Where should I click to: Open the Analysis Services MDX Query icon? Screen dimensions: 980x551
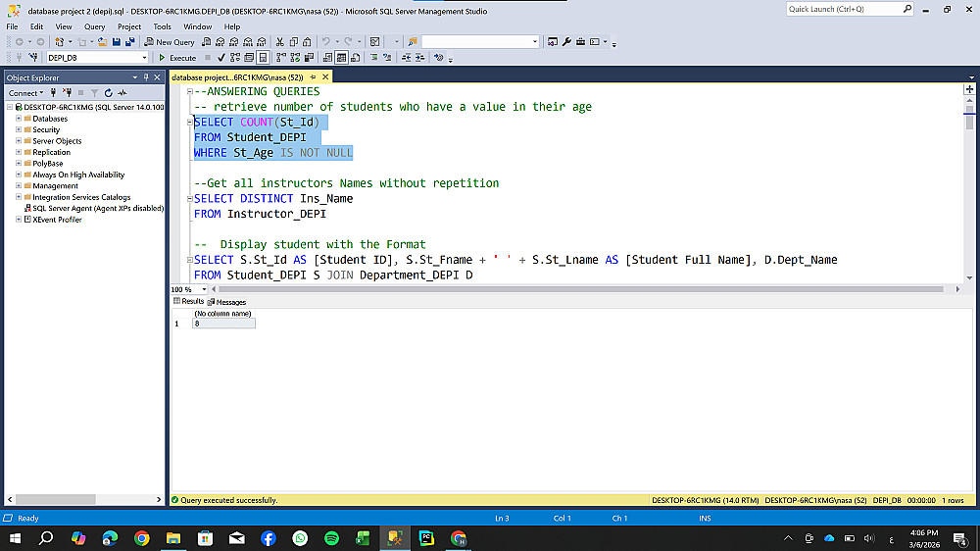point(220,42)
